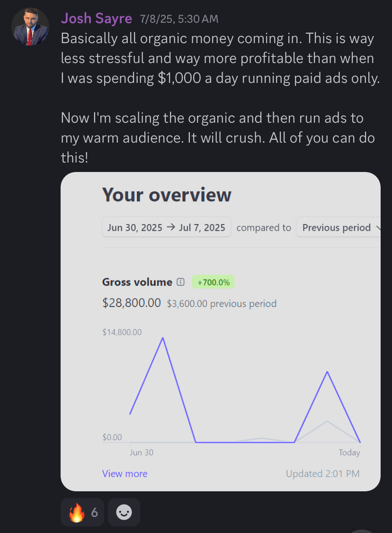The image size is (392, 533).
Task: Click the second purple peak near Today
Action: (x=327, y=372)
